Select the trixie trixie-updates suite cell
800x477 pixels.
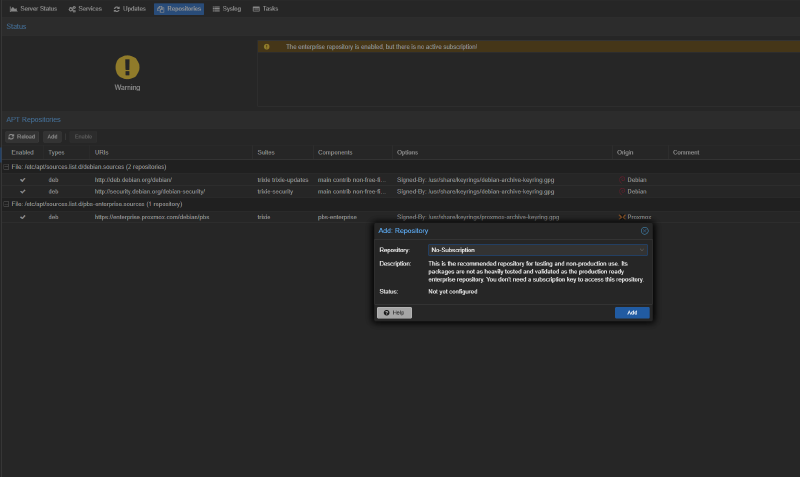(283, 180)
